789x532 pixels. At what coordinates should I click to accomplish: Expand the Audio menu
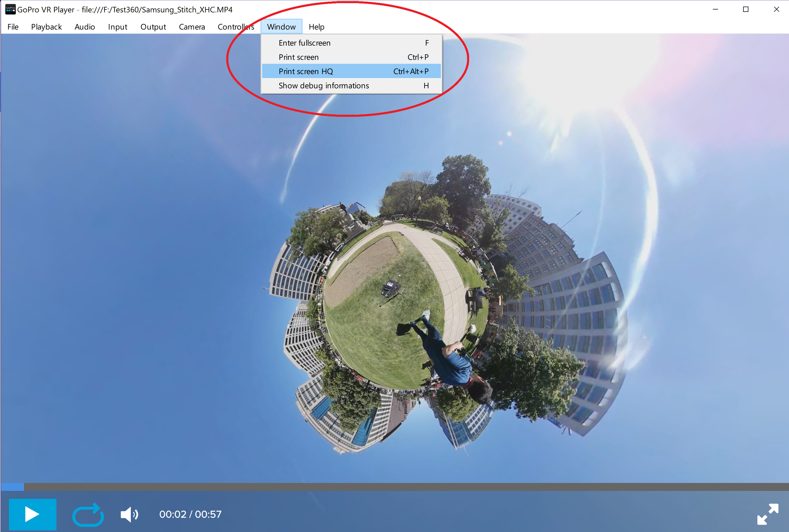84,27
